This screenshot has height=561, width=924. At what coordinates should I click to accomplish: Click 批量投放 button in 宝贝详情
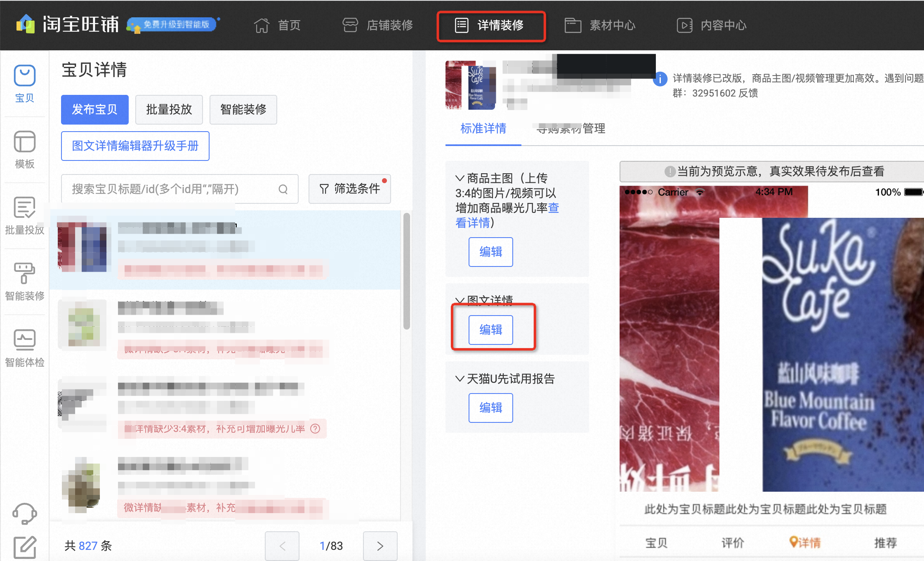point(169,109)
